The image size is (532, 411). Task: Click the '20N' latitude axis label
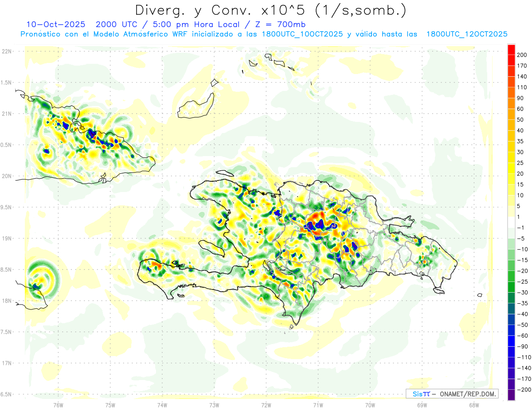pyautogui.click(x=8, y=176)
